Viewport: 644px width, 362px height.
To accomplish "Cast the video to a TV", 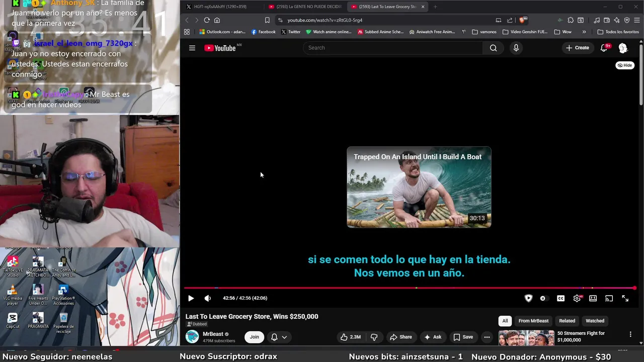I will pyautogui.click(x=609, y=298).
